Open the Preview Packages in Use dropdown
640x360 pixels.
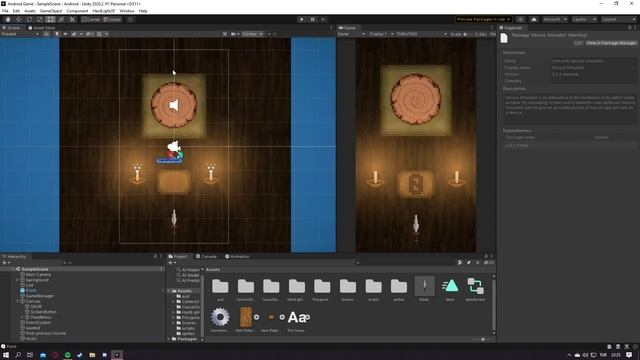coord(483,19)
